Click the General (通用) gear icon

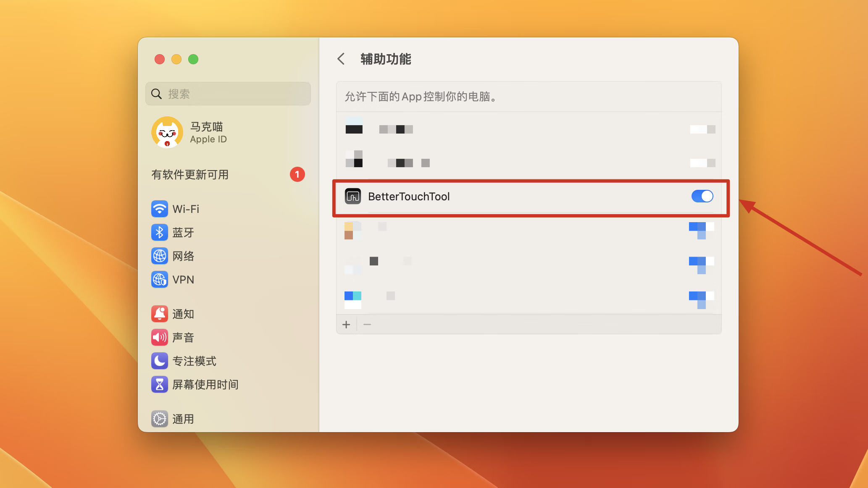pos(159,419)
